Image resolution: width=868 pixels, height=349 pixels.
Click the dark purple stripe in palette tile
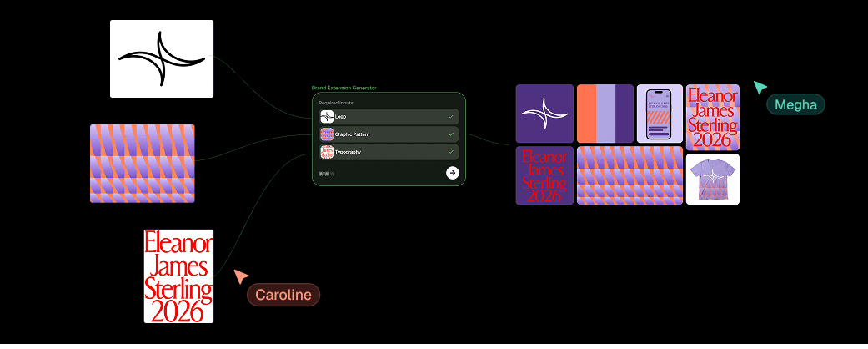point(625,114)
